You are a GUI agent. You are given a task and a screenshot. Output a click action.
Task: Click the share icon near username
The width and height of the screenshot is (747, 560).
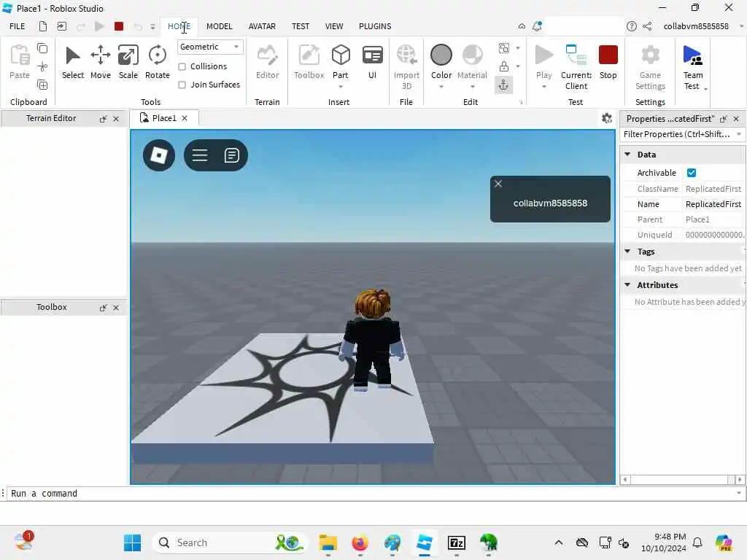647,26
